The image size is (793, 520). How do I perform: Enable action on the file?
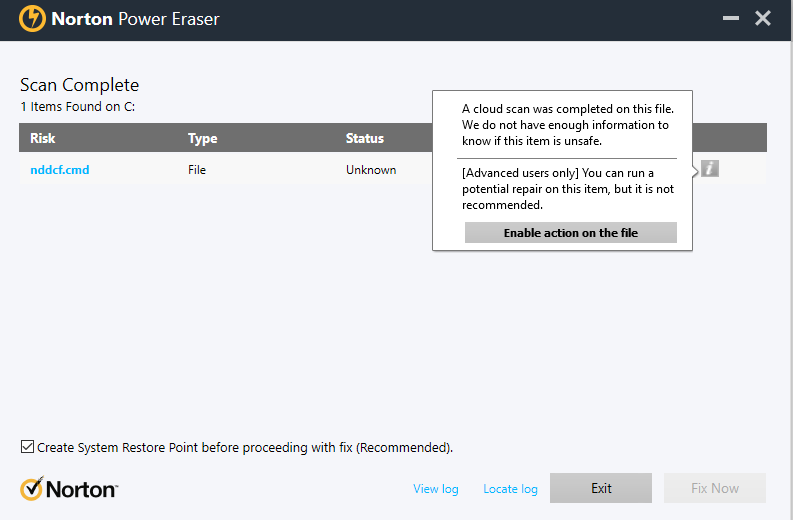click(570, 233)
